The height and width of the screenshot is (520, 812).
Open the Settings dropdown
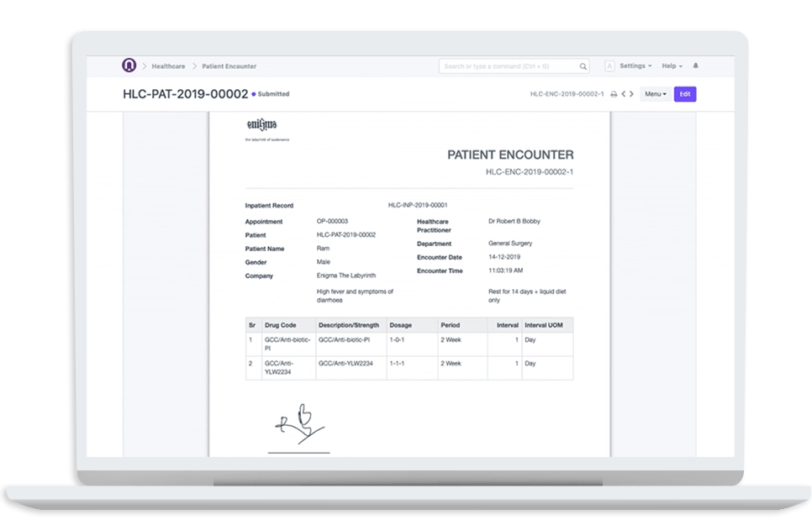pyautogui.click(x=635, y=66)
